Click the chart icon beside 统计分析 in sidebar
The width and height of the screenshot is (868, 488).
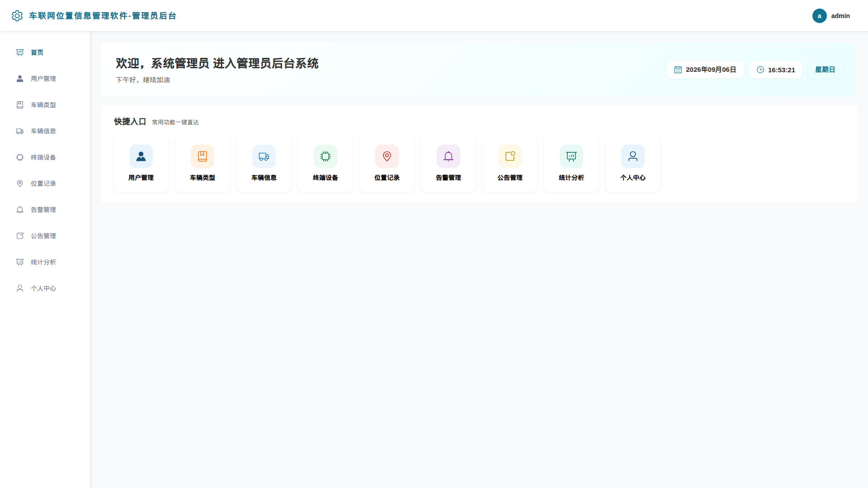click(x=20, y=262)
